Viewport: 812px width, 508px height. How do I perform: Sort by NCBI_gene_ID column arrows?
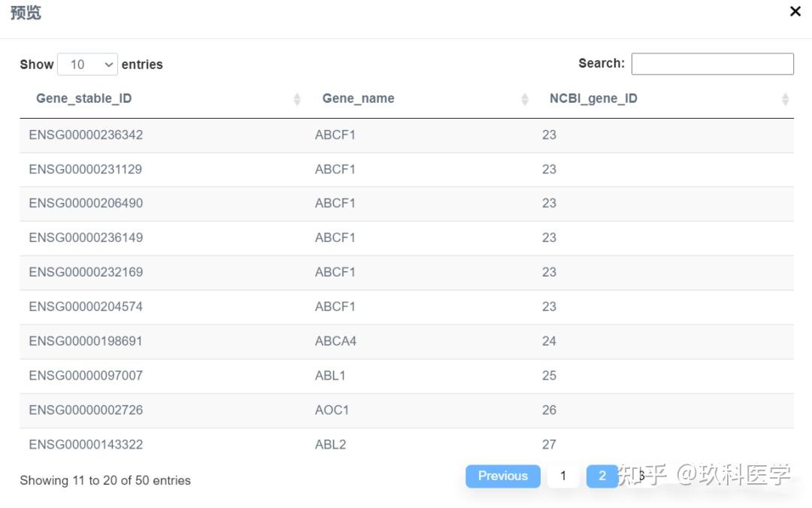(785, 99)
